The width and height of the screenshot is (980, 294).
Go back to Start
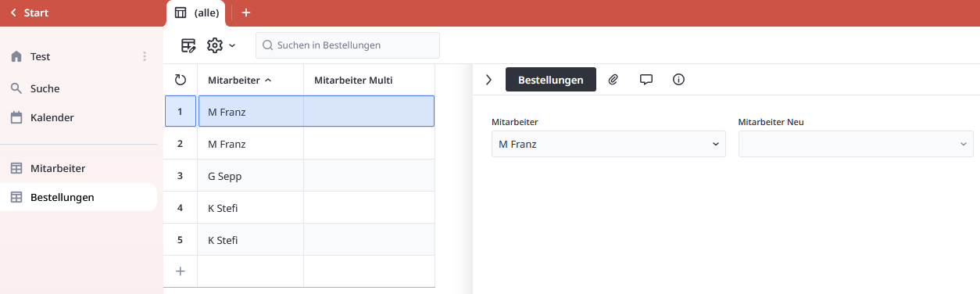[30, 13]
